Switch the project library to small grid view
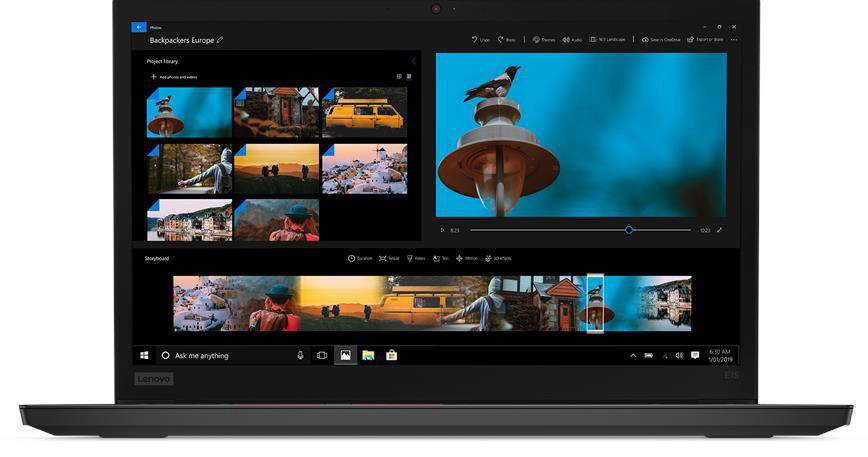The height and width of the screenshot is (457, 868). 399,76
